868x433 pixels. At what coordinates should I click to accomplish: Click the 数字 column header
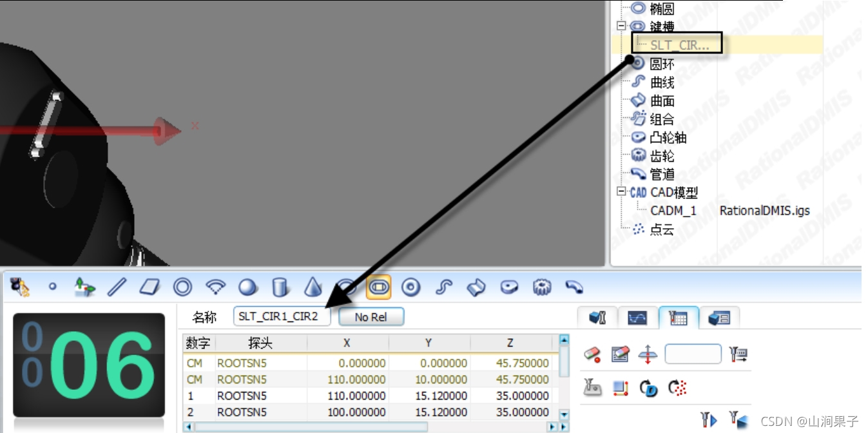(198, 343)
